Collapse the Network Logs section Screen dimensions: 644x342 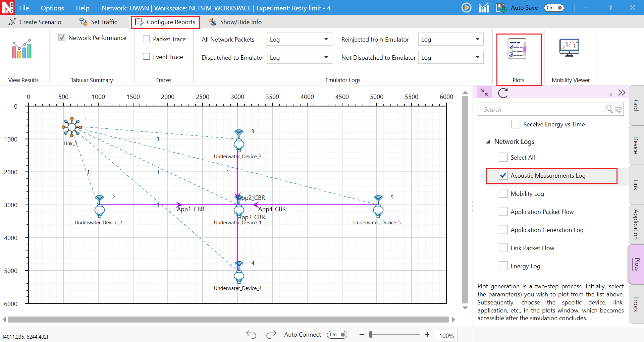(488, 142)
